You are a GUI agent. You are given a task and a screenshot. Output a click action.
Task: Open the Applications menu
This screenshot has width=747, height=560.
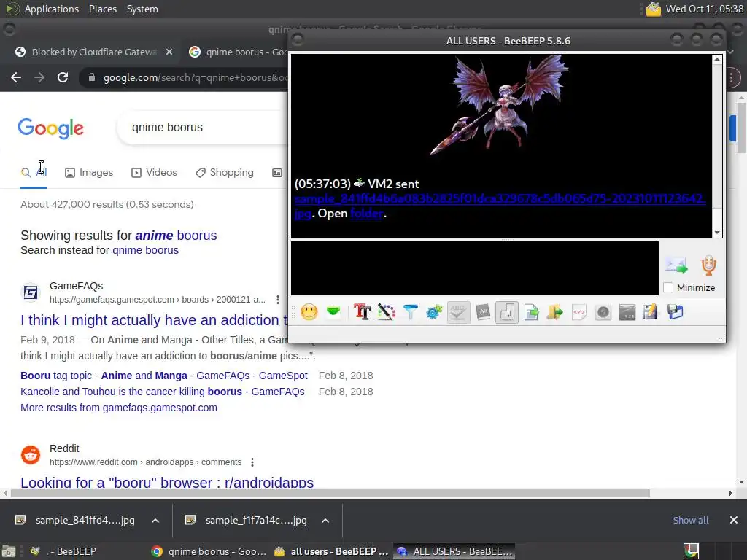click(52, 9)
